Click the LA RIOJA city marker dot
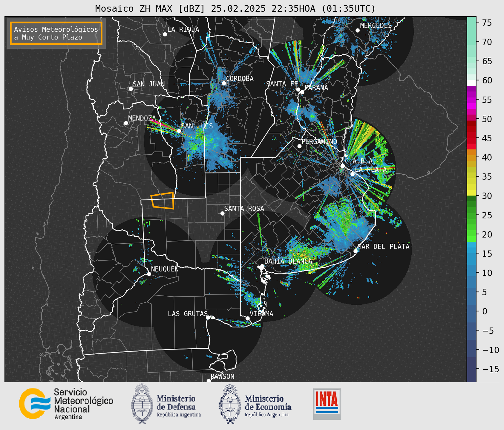The height and width of the screenshot is (430, 504). [x=165, y=34]
